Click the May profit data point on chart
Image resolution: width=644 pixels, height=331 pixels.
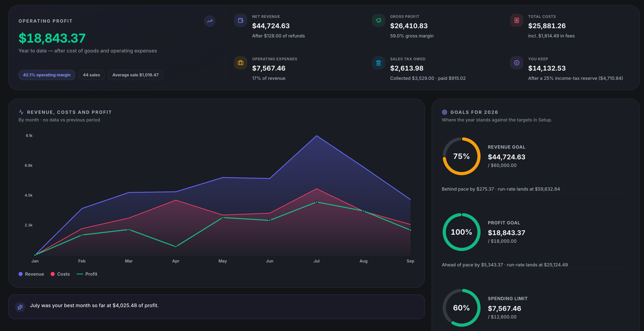click(223, 218)
